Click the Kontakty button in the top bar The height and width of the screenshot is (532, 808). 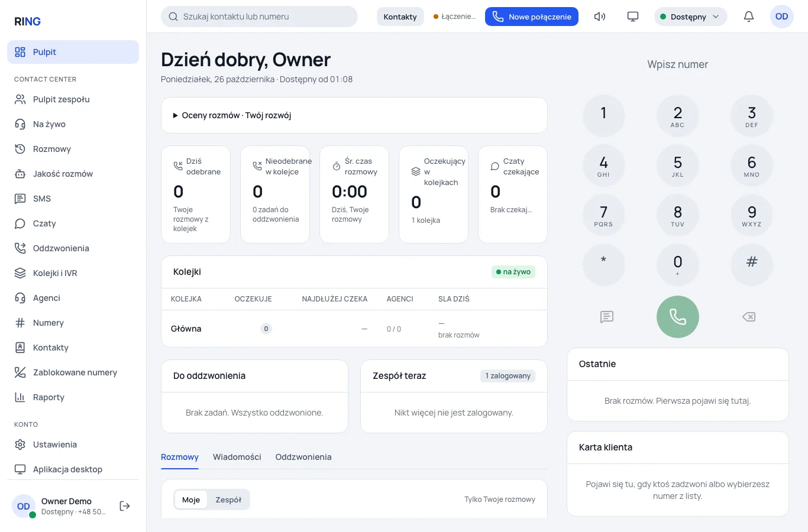pos(400,17)
